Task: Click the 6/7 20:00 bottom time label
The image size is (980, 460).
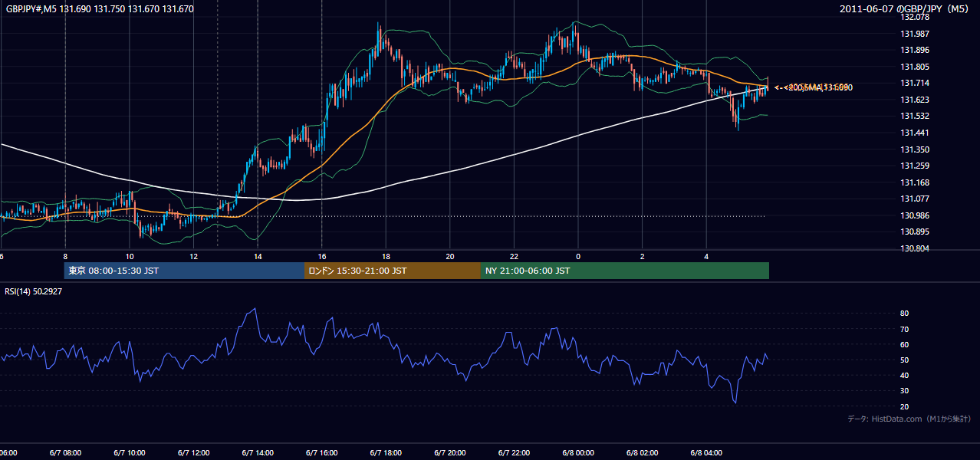Action: click(450, 453)
